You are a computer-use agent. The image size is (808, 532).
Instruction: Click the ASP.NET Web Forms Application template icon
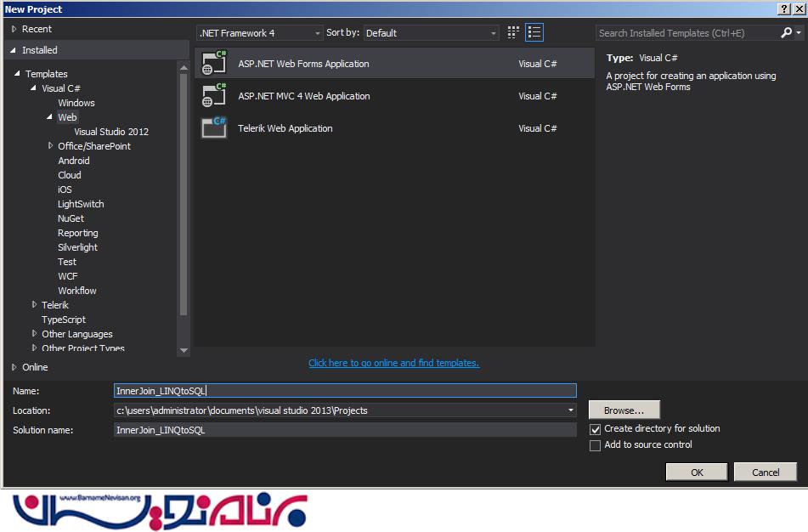(x=213, y=64)
